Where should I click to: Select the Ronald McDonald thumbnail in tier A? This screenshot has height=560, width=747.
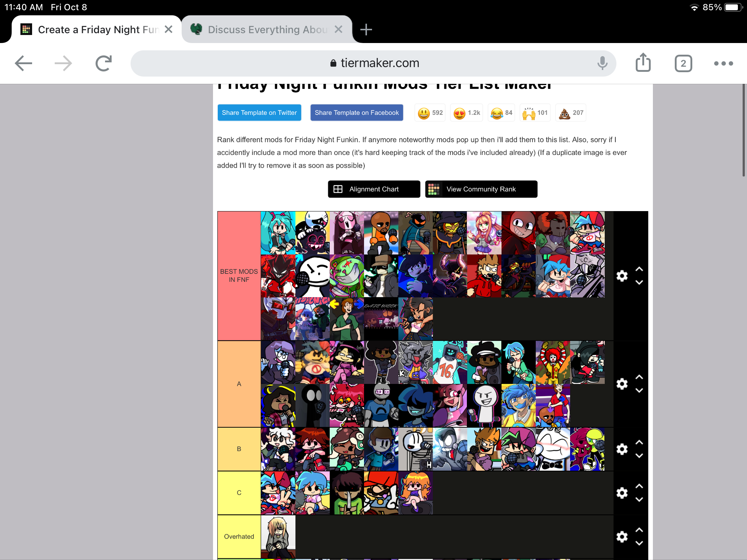point(553,362)
